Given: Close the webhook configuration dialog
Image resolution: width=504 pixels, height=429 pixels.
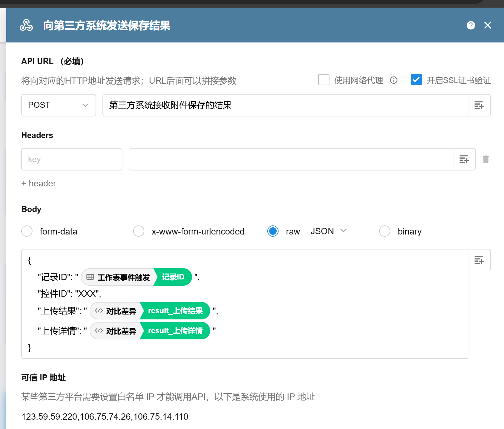Looking at the screenshot, I should [487, 25].
